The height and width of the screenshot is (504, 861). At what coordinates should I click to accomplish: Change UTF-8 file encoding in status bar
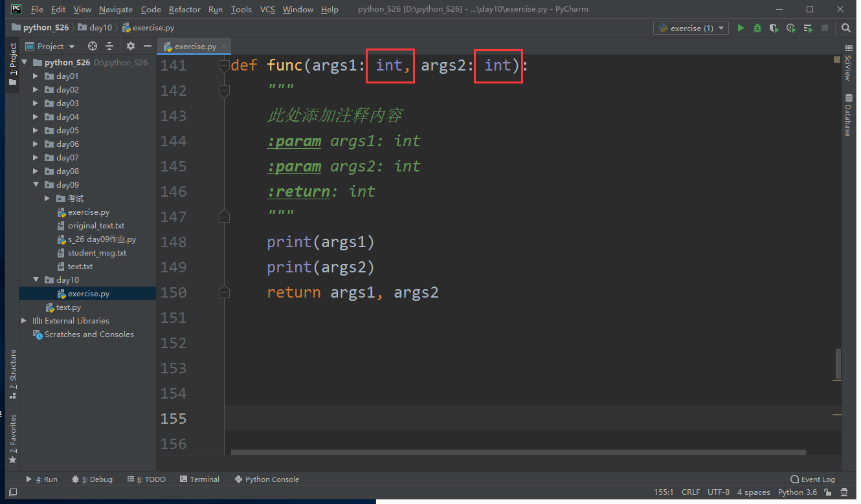[719, 492]
